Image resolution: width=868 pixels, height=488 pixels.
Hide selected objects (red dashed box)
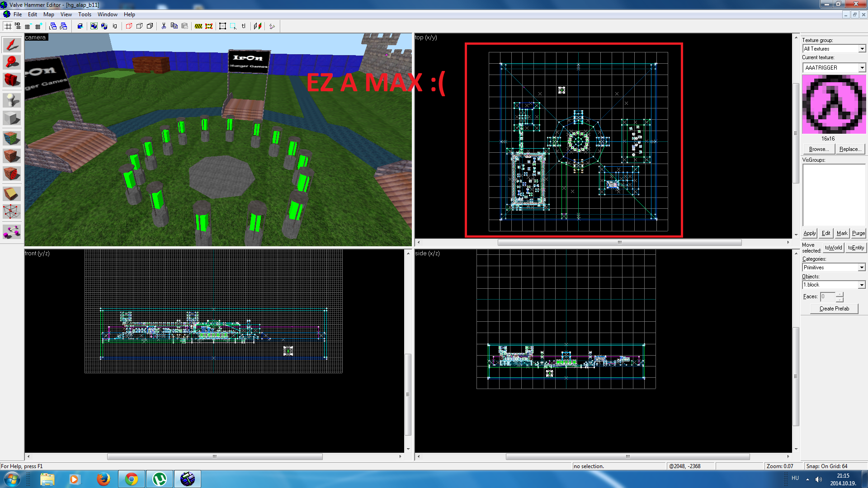(x=129, y=26)
